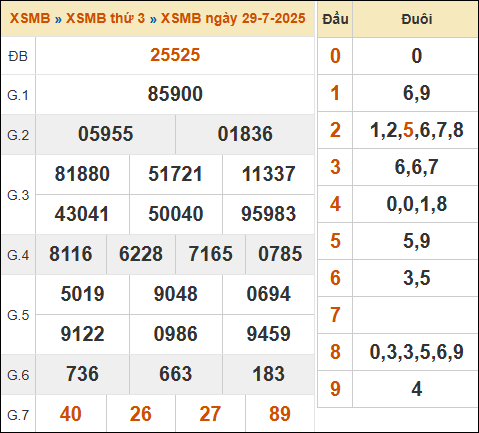Click the Đầu column header
The width and height of the screenshot is (479, 433).
point(335,19)
